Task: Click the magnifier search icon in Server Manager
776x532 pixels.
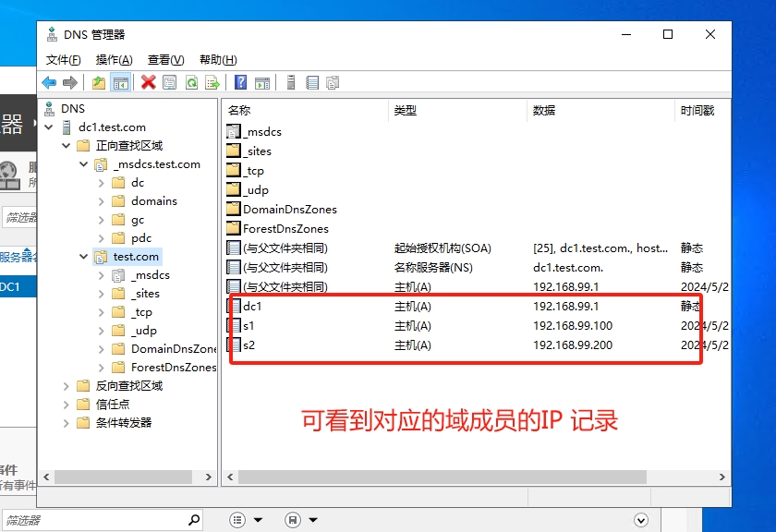Action: (x=194, y=520)
